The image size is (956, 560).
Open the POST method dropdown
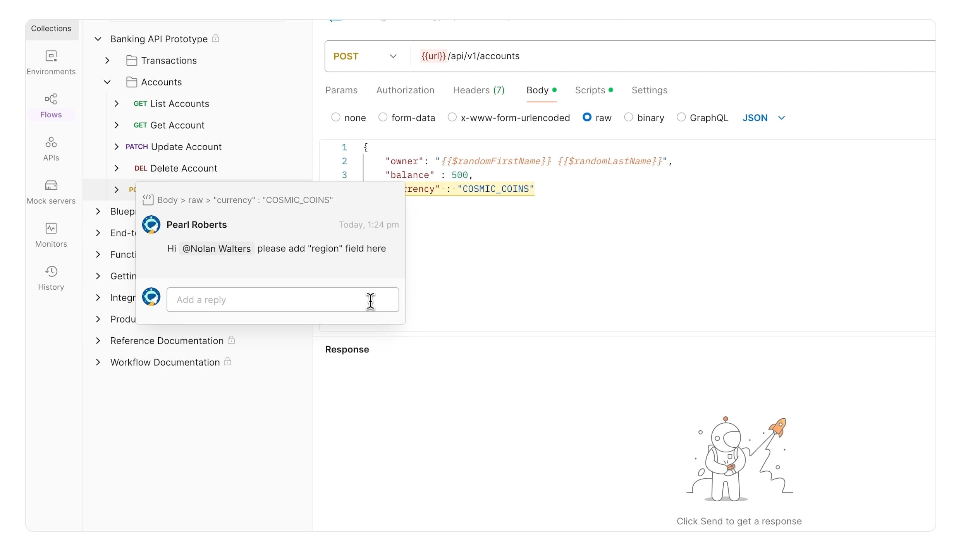(393, 56)
